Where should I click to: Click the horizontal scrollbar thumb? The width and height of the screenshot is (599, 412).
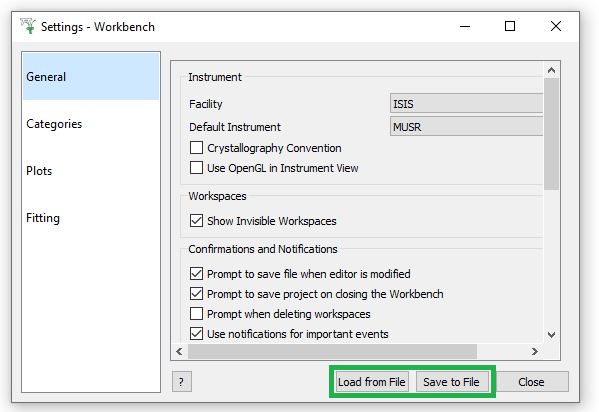[332, 351]
